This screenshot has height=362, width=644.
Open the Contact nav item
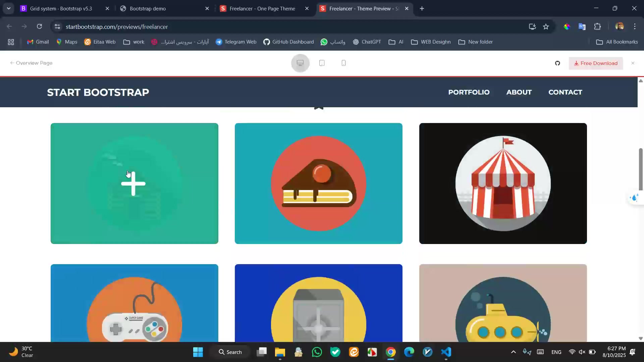pyautogui.click(x=565, y=92)
